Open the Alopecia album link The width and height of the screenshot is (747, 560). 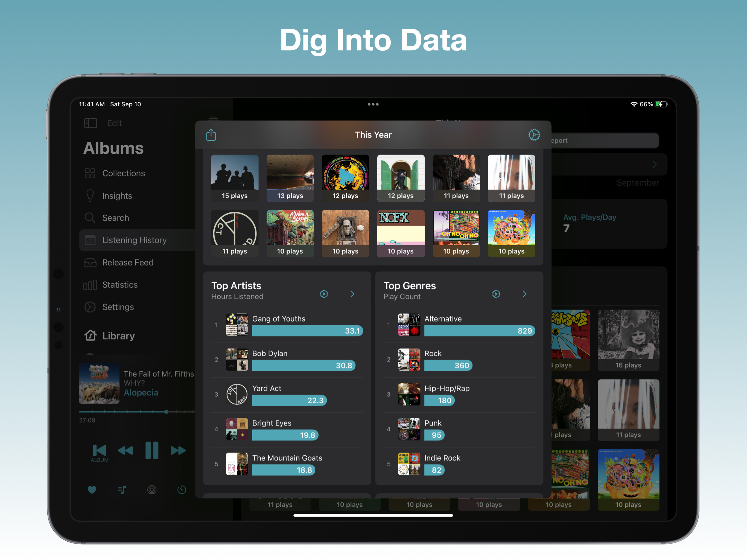coord(141,392)
